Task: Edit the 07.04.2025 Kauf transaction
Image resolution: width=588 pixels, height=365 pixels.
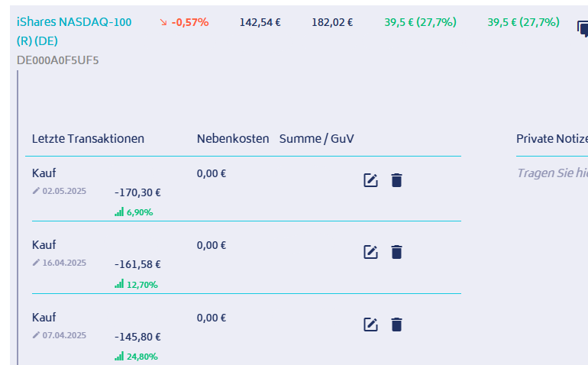Action: 370,325
